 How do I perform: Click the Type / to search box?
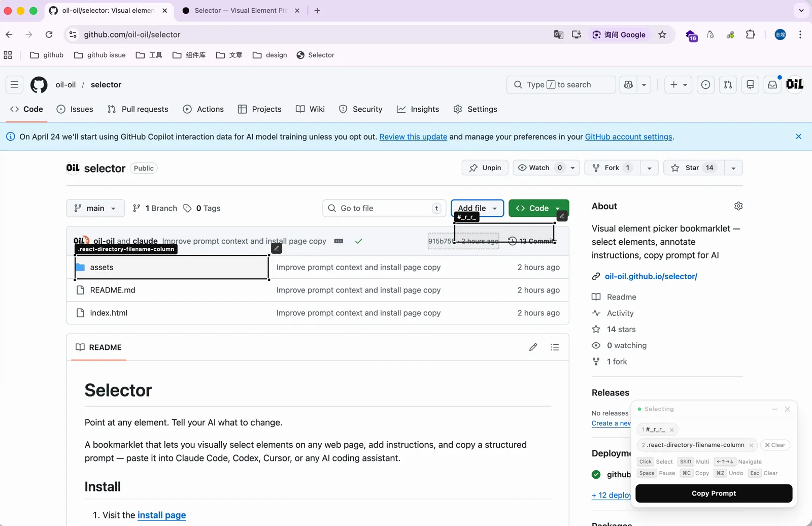click(561, 85)
